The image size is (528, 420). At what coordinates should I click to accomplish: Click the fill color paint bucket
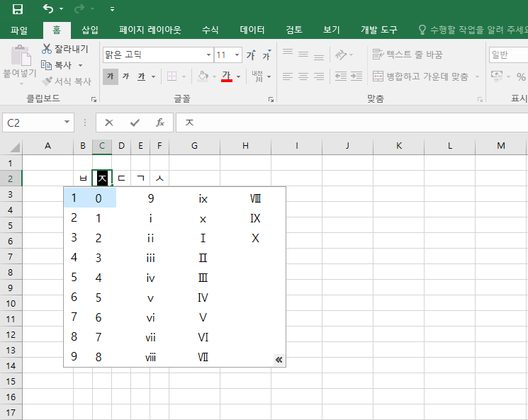click(x=203, y=76)
